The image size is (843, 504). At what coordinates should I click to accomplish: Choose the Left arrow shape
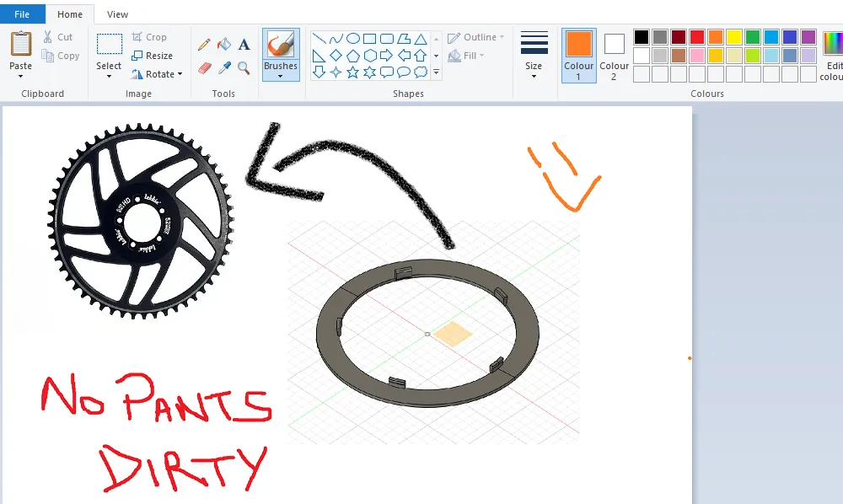(x=404, y=56)
